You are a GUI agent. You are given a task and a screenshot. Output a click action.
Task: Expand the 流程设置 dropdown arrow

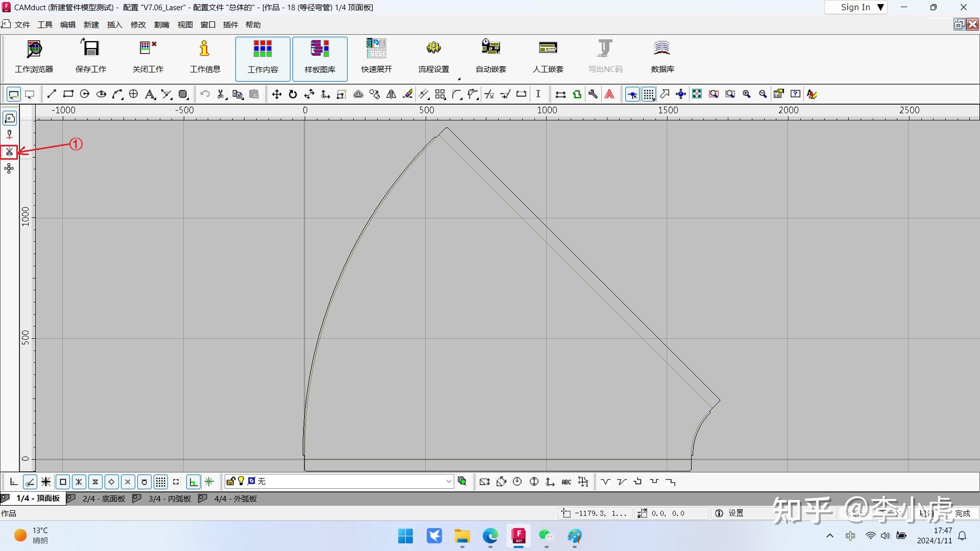coord(459,78)
